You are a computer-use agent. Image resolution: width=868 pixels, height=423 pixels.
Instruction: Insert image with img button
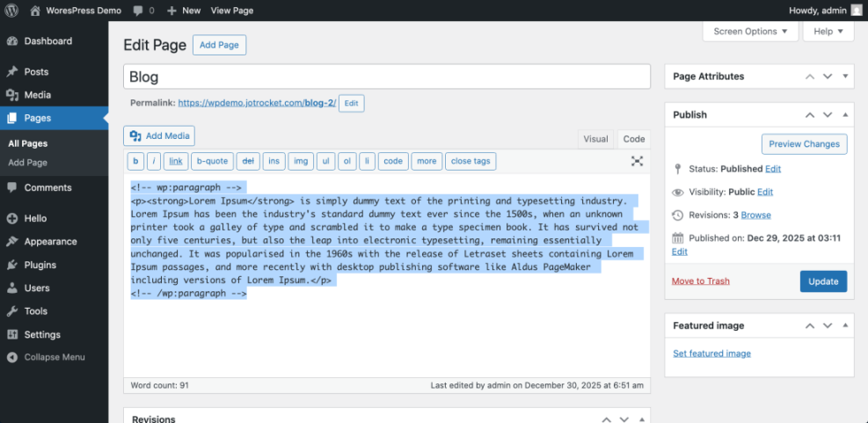click(x=301, y=161)
